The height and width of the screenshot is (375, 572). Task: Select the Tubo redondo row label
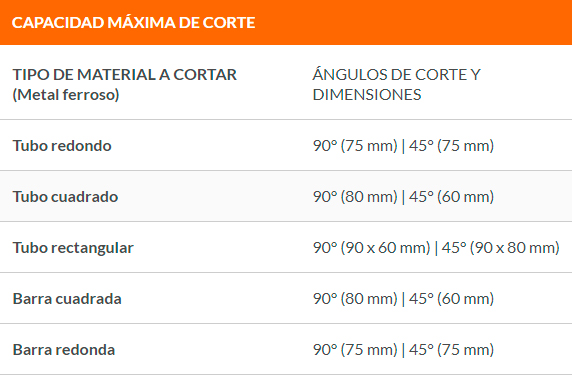click(62, 146)
